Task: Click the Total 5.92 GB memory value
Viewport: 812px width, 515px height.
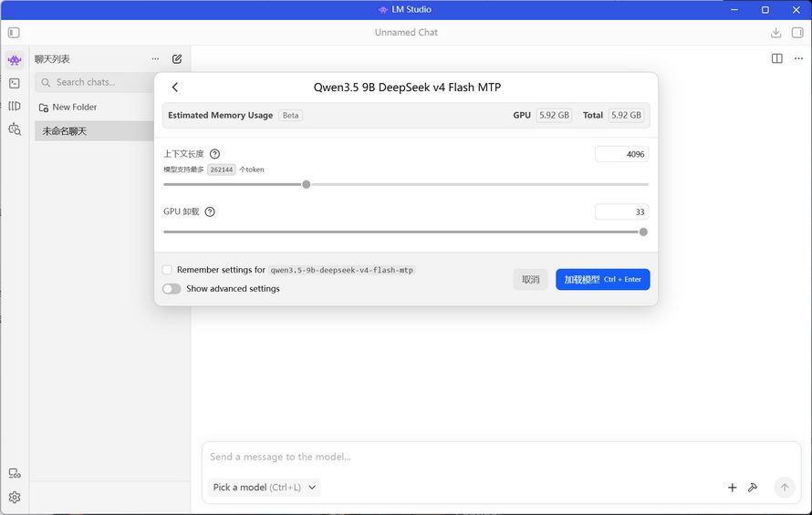Action: (x=626, y=116)
